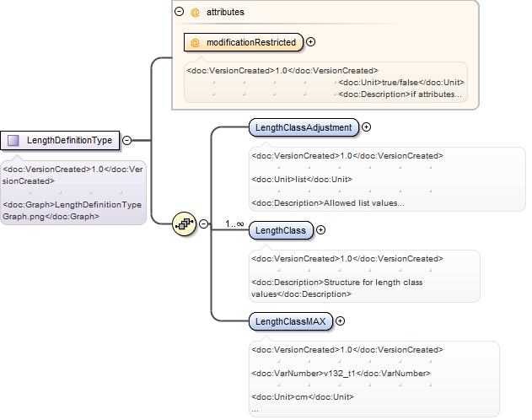Click the LengthDefinitionTypeGraph.png doc text
532x420 pixels.
(x=72, y=210)
